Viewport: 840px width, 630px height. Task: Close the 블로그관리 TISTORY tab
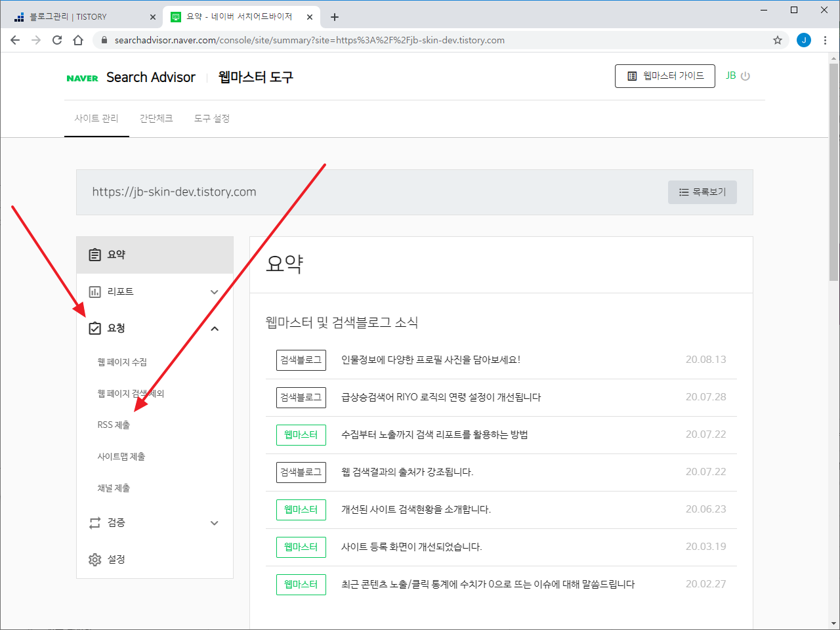[153, 17]
